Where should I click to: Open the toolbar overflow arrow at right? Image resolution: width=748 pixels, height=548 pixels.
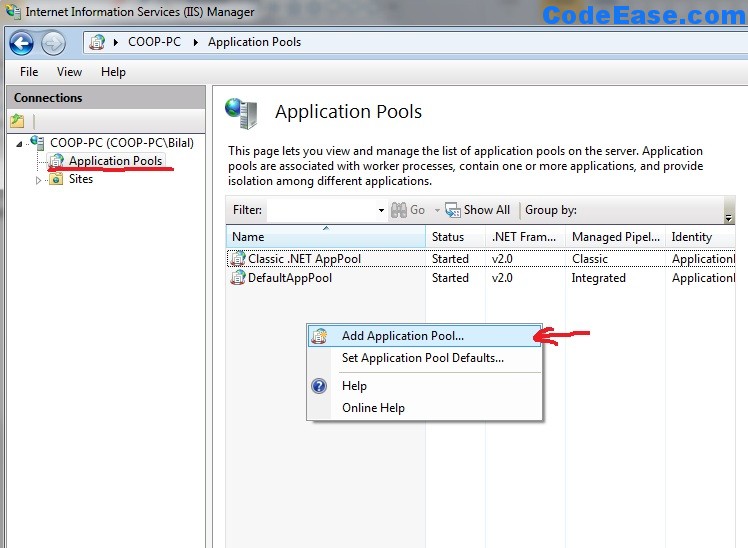click(x=728, y=218)
